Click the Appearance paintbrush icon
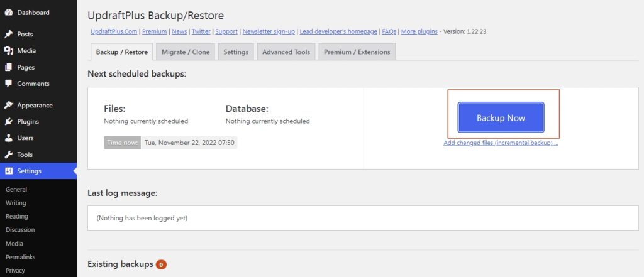Screen dimensions: 644x277 click(9, 105)
